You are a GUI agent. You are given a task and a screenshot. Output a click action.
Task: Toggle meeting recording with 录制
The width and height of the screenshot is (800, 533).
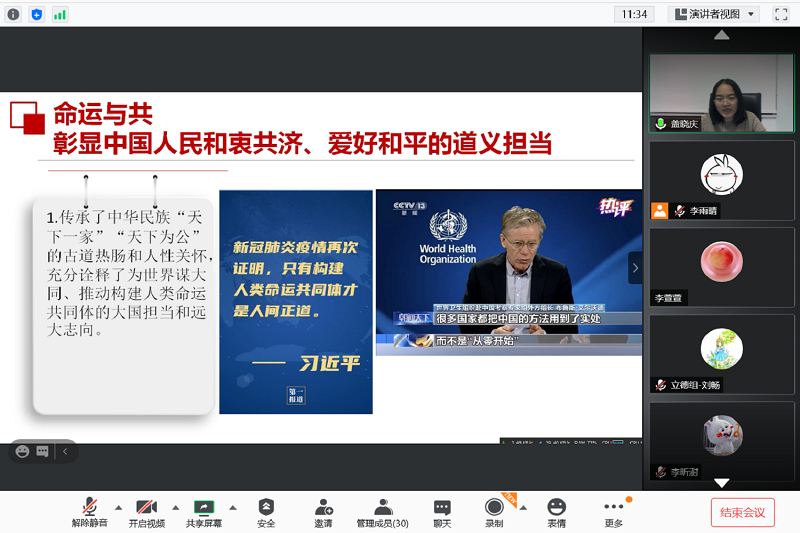tap(494, 512)
